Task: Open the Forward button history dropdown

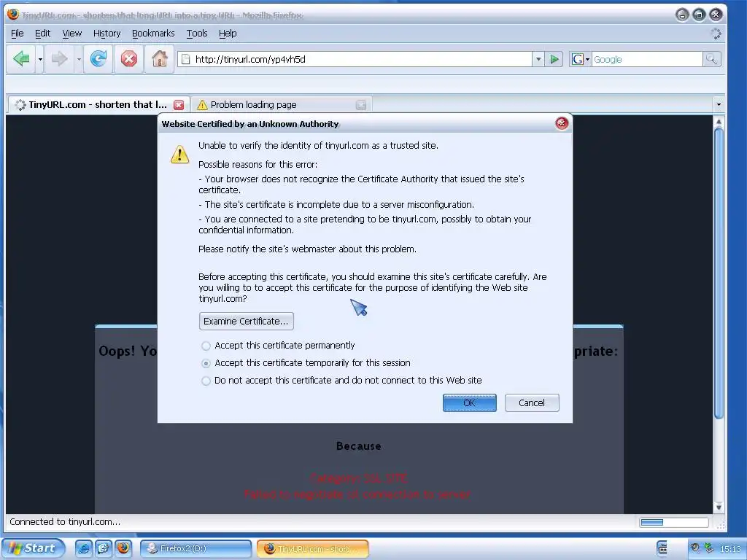Action: [79, 60]
